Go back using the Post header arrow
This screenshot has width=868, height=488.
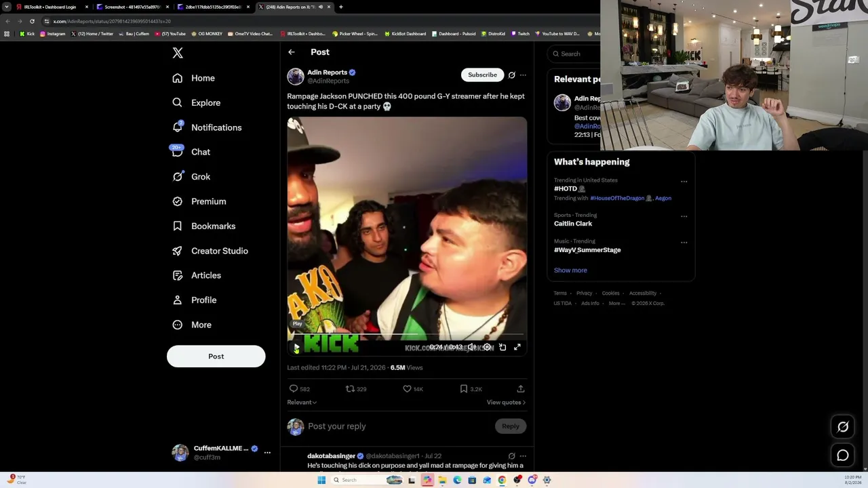point(292,52)
